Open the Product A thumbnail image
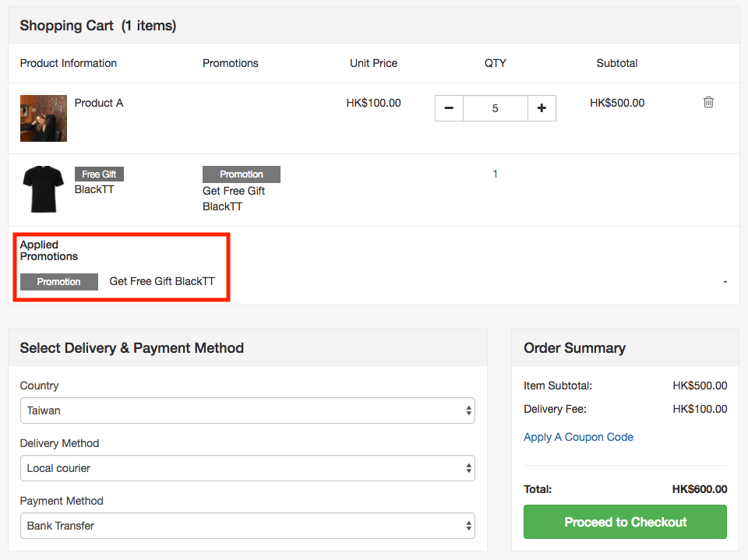 44,118
